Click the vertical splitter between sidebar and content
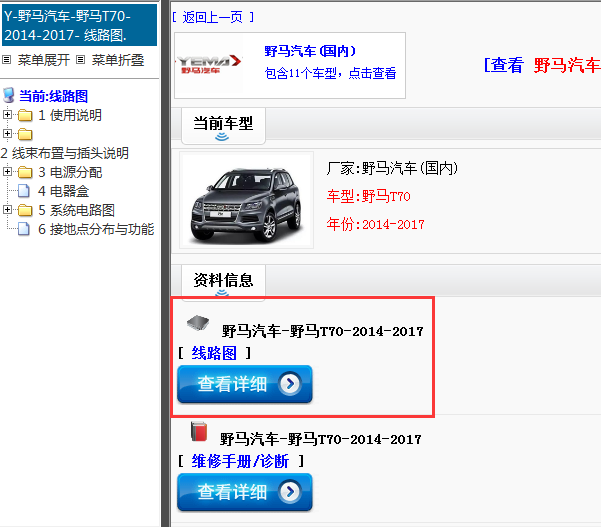 coord(166,263)
